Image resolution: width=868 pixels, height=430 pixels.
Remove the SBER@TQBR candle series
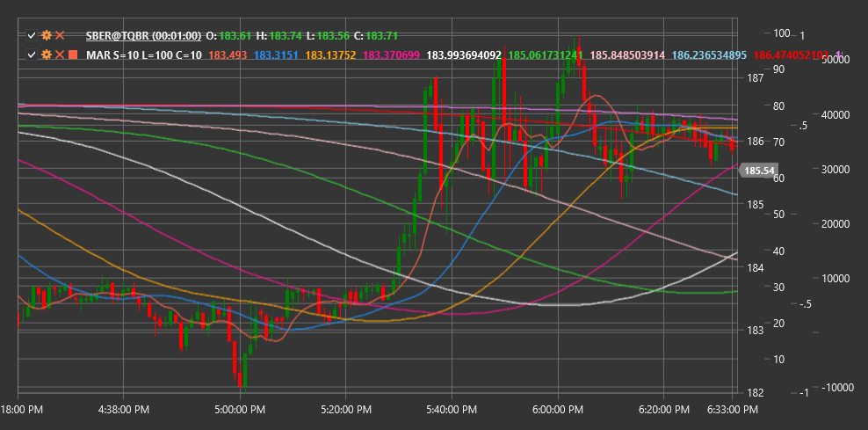tap(60, 35)
